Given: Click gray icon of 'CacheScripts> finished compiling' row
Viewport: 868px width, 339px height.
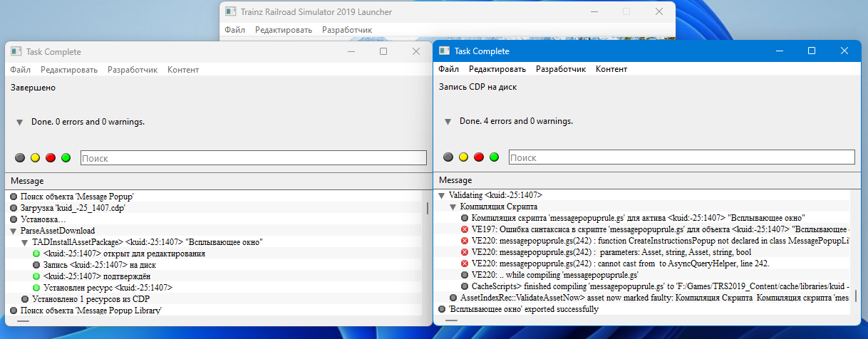Looking at the screenshot, I should point(465,286).
